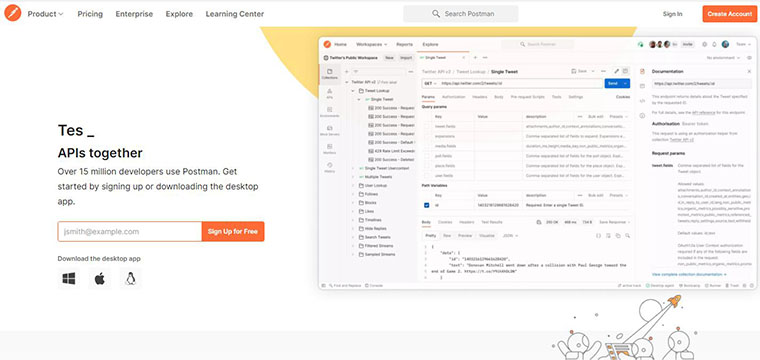Open Mock Servers in the app sidebar
This screenshot has width=760, height=360.
(x=330, y=130)
